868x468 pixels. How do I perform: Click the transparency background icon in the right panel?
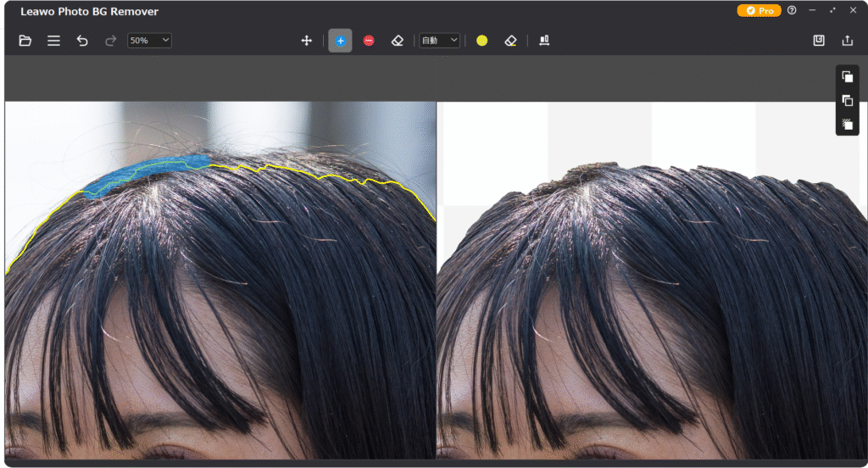[x=847, y=124]
